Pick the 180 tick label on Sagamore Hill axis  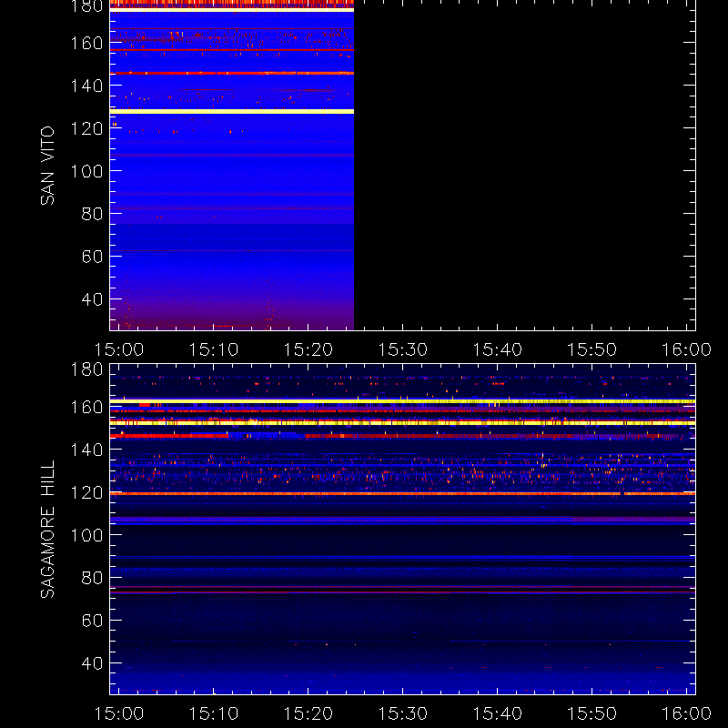tap(86, 369)
